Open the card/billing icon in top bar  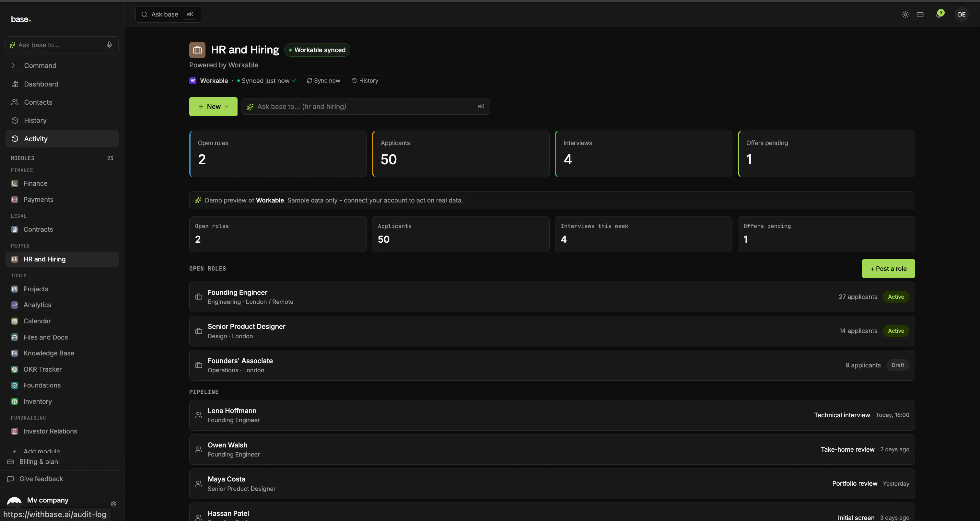click(x=920, y=15)
